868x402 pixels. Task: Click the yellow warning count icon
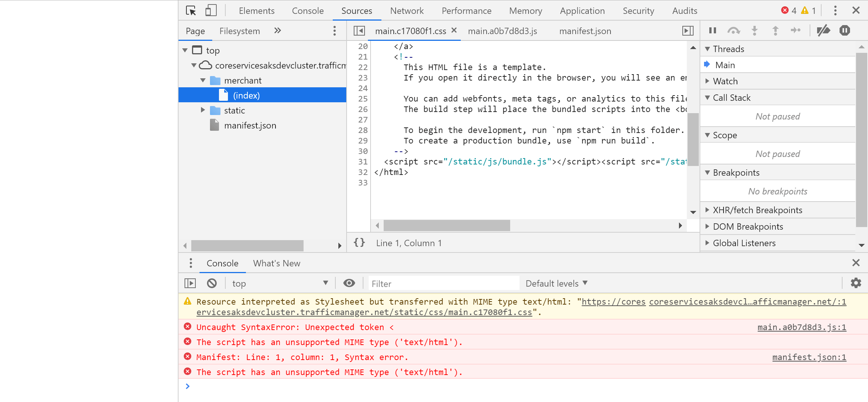coord(805,10)
